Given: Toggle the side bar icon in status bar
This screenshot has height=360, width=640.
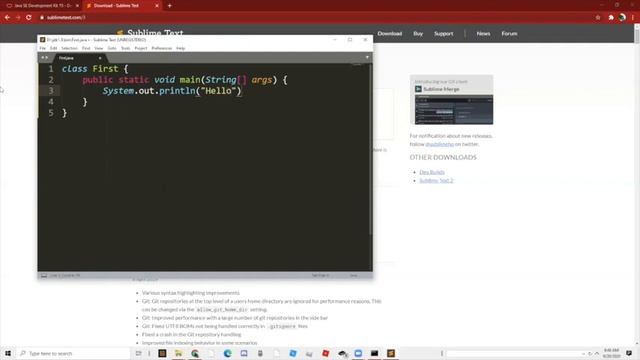Looking at the screenshot, I should (44, 276).
